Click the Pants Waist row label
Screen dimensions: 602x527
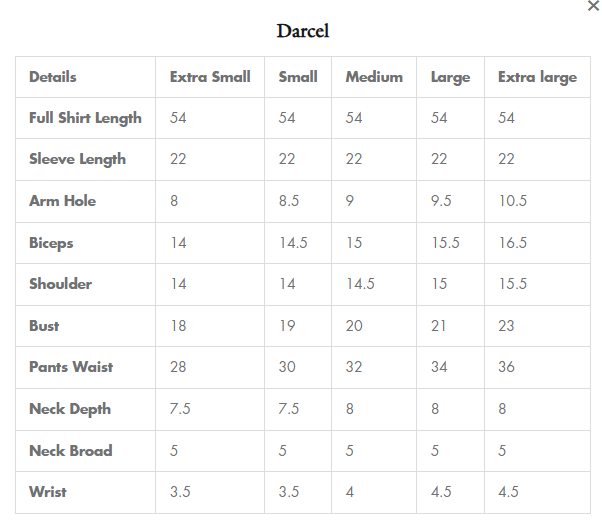[71, 367]
